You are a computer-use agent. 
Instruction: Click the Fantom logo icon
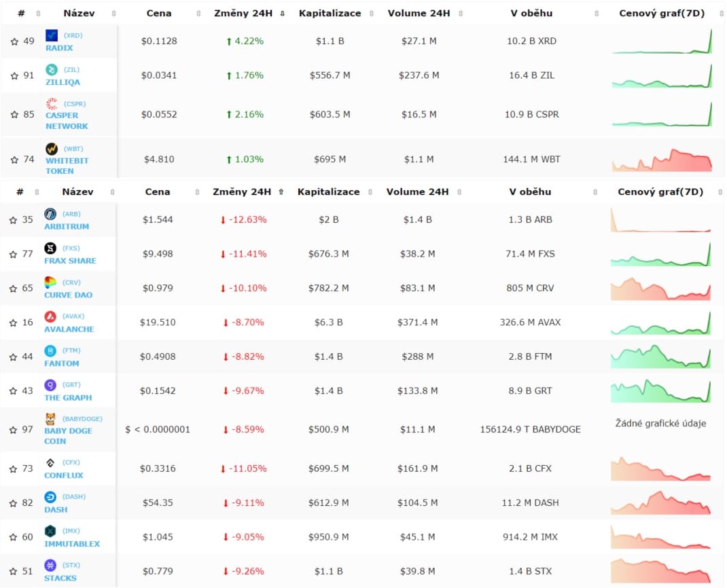click(x=50, y=351)
